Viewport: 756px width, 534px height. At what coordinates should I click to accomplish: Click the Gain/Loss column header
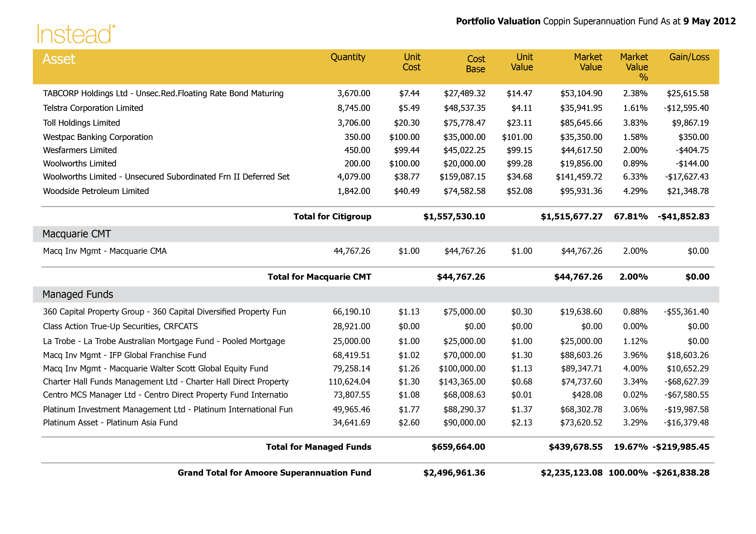689,57
